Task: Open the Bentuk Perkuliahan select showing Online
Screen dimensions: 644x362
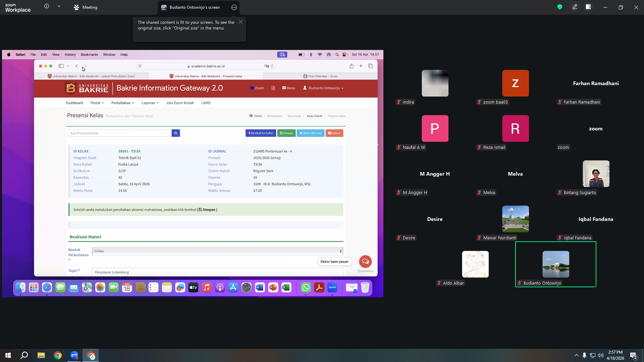Action: coord(217,251)
